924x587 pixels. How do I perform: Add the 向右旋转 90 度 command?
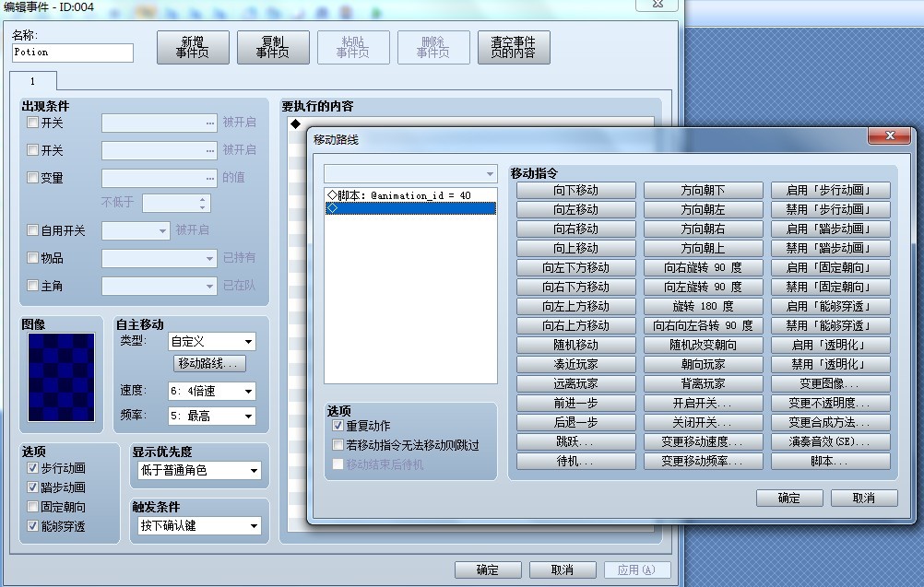pyautogui.click(x=704, y=268)
